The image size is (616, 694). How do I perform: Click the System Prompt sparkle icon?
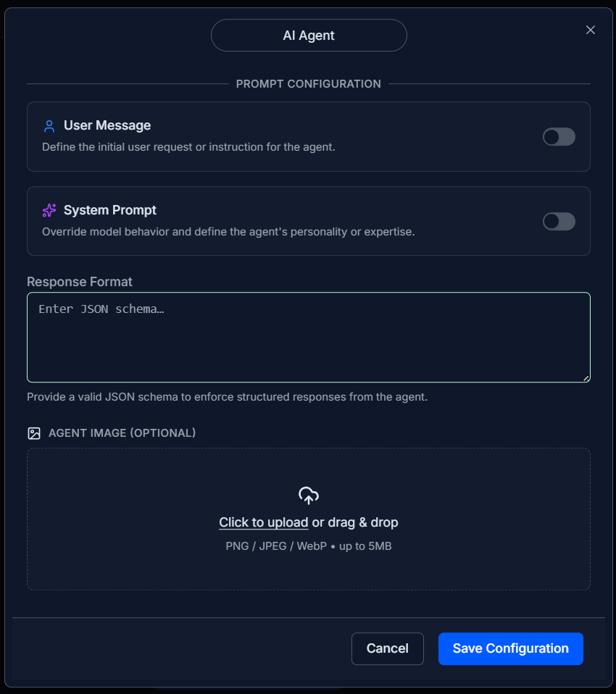(x=49, y=210)
